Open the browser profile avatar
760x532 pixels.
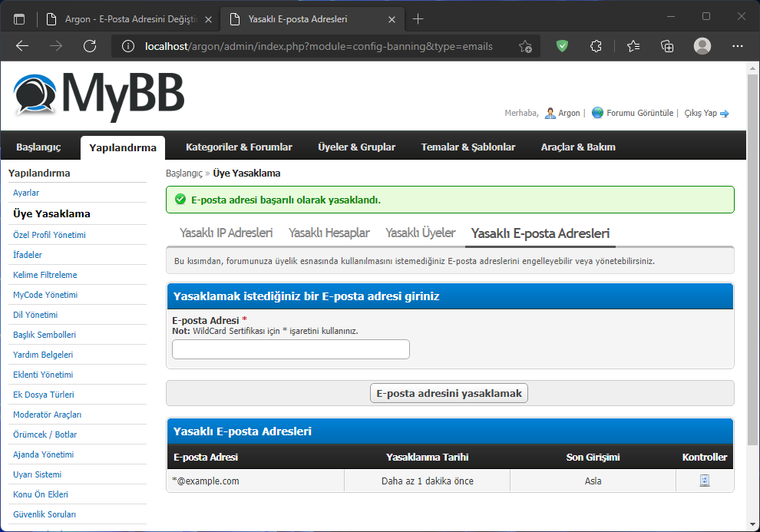pyautogui.click(x=702, y=46)
